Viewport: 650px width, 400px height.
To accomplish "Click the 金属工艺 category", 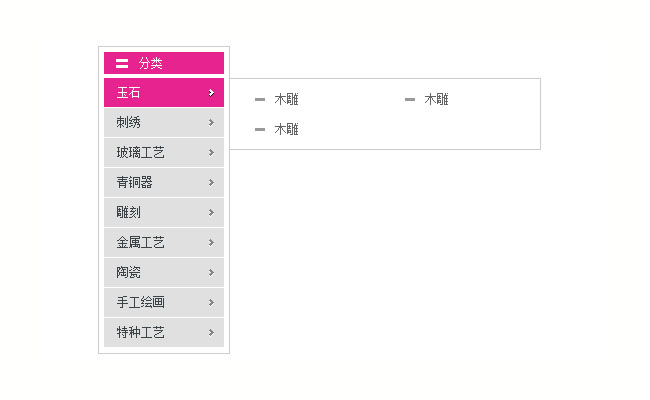I will pos(140,242).
